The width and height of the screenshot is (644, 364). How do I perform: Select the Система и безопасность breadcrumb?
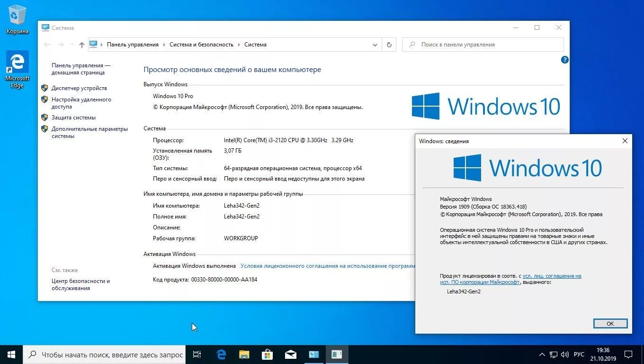coord(201,45)
